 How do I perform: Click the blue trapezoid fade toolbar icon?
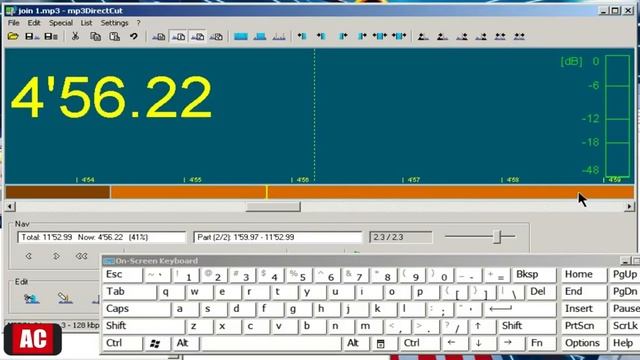tap(260, 36)
